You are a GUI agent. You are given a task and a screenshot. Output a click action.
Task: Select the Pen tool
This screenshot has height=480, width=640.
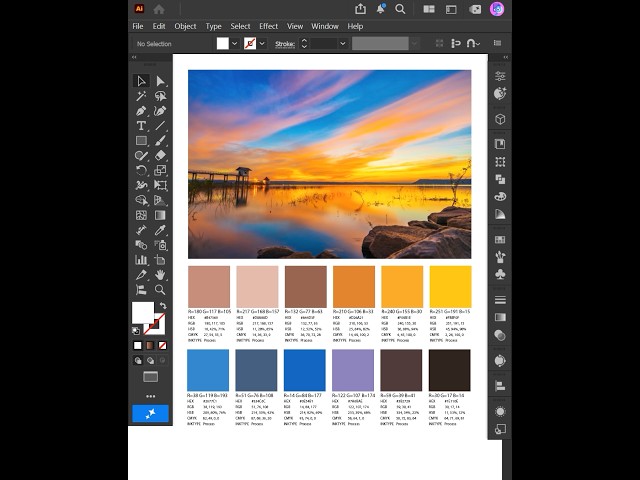(x=141, y=111)
